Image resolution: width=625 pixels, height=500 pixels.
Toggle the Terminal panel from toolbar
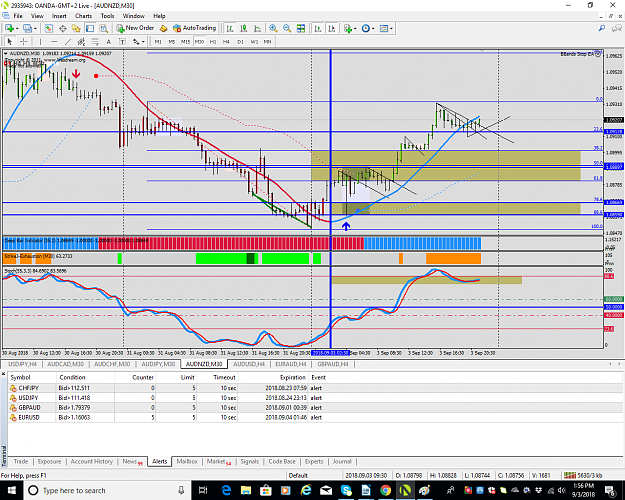[x=90, y=28]
